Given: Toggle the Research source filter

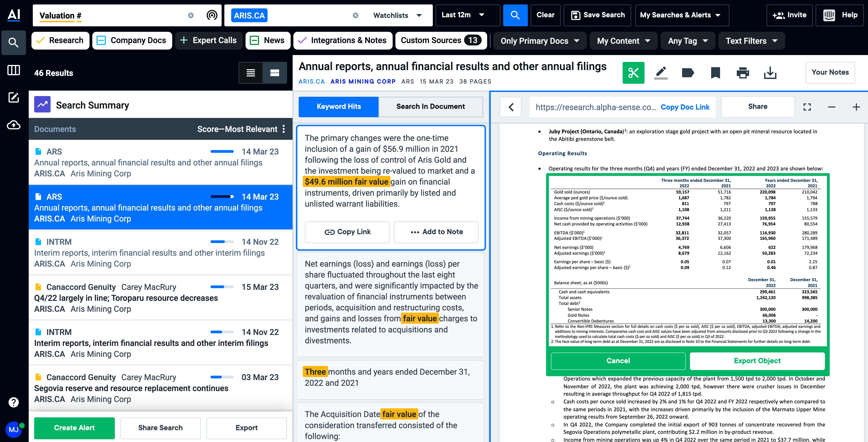Looking at the screenshot, I should 60,41.
